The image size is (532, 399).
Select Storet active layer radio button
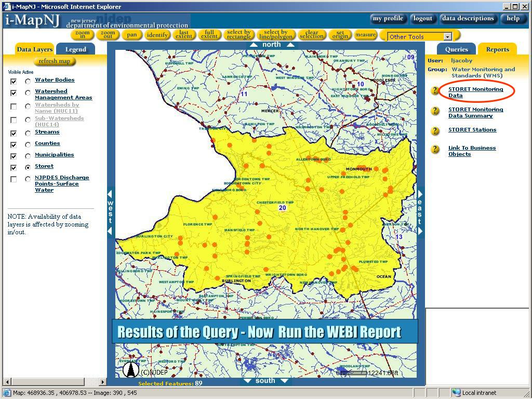28,168
